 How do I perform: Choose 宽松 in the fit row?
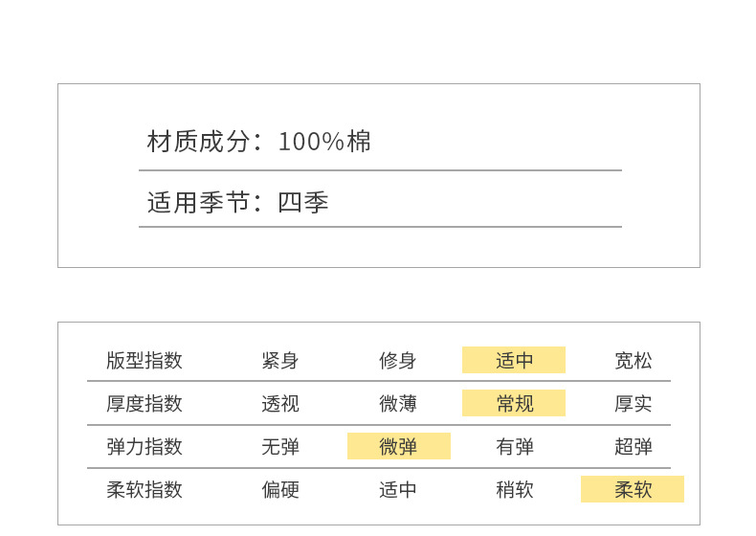[x=633, y=361]
